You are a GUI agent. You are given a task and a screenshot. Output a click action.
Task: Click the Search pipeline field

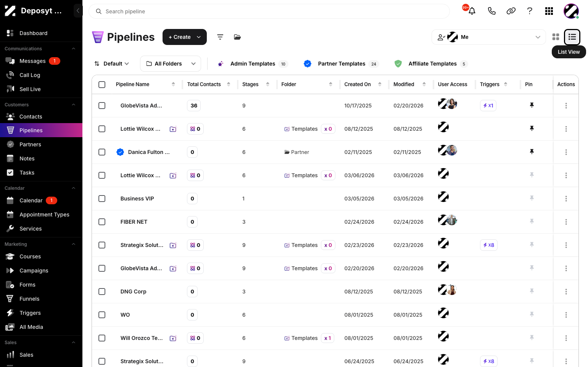tap(269, 11)
